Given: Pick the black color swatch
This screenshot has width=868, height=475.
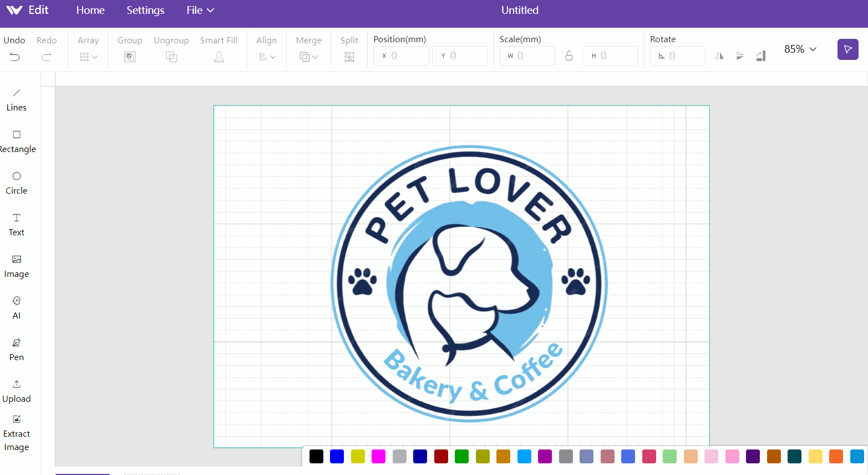Looking at the screenshot, I should (316, 456).
